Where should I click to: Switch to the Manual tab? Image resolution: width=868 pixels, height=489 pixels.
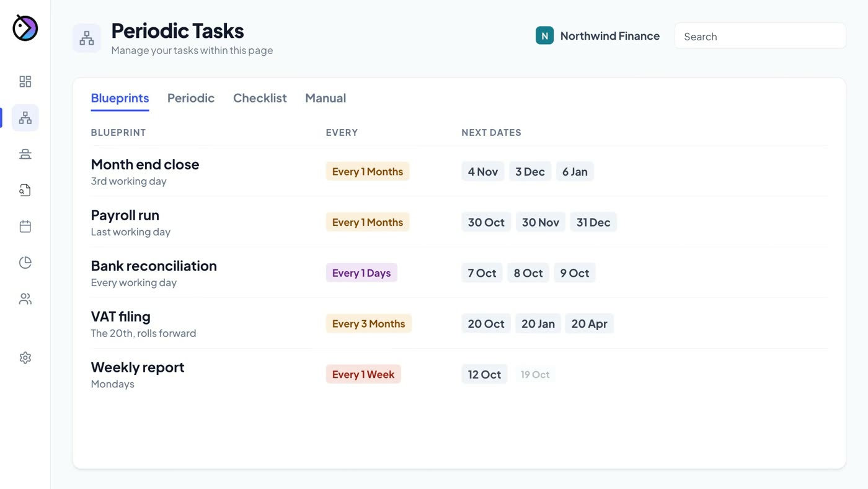pyautogui.click(x=325, y=98)
